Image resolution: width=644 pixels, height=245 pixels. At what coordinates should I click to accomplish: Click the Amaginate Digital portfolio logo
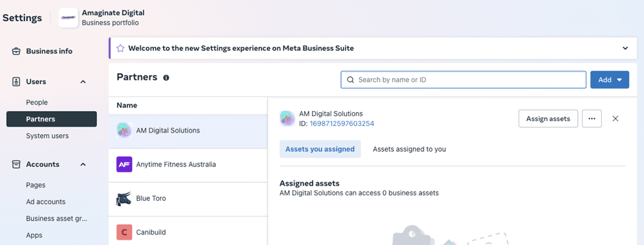(x=69, y=18)
